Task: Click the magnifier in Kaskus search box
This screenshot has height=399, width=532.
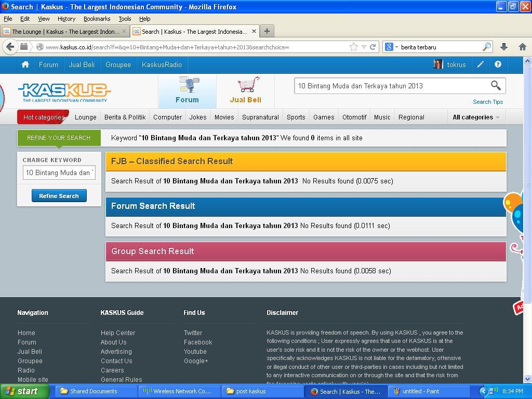Action: 496,86
